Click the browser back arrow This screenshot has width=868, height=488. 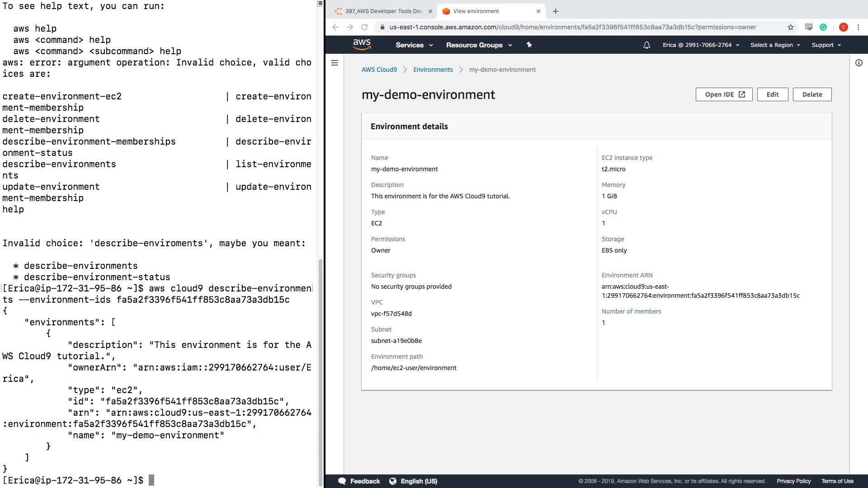pyautogui.click(x=335, y=27)
